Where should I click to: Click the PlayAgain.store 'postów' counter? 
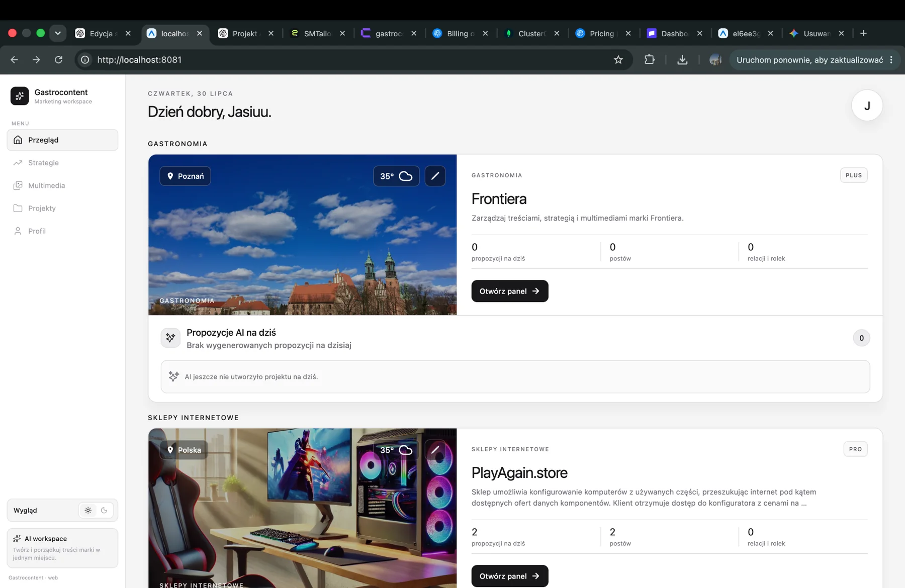(x=620, y=537)
